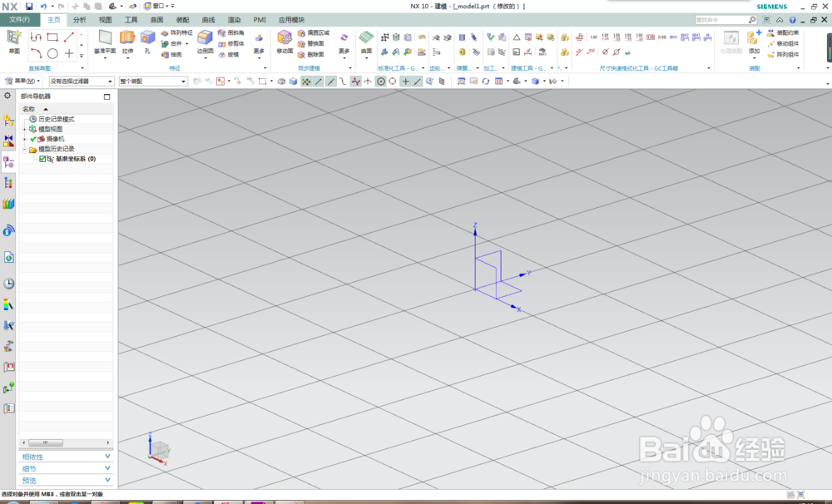The height and width of the screenshot is (504, 832).
Task: Open the History (clock) sidebar tab
Action: point(8,284)
